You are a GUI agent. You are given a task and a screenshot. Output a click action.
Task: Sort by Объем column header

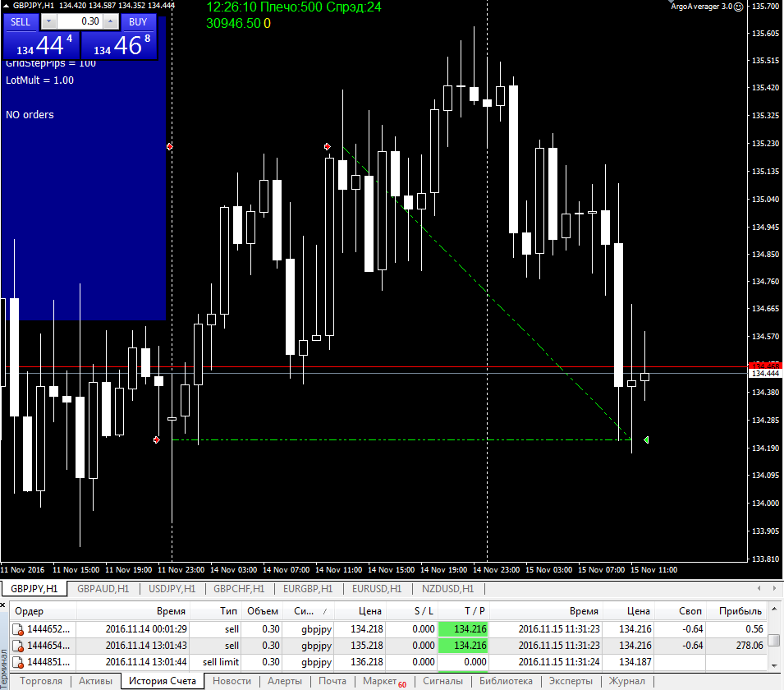tap(262, 611)
